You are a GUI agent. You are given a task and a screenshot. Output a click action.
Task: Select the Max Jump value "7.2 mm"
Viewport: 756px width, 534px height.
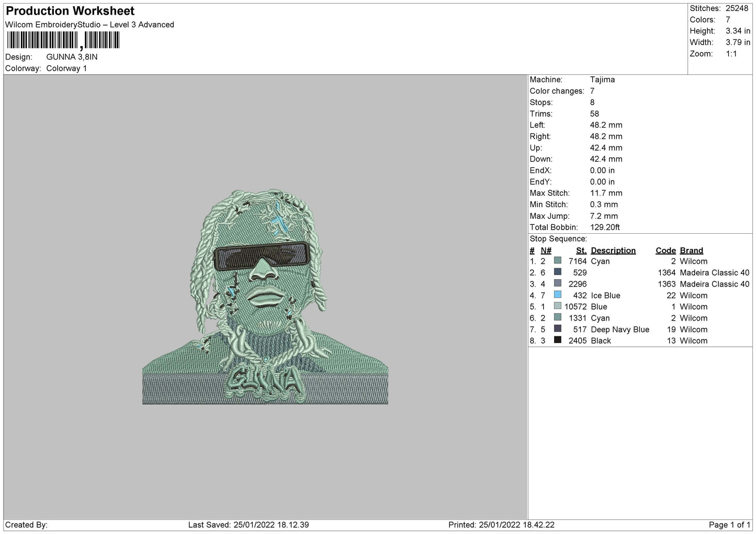[604, 216]
